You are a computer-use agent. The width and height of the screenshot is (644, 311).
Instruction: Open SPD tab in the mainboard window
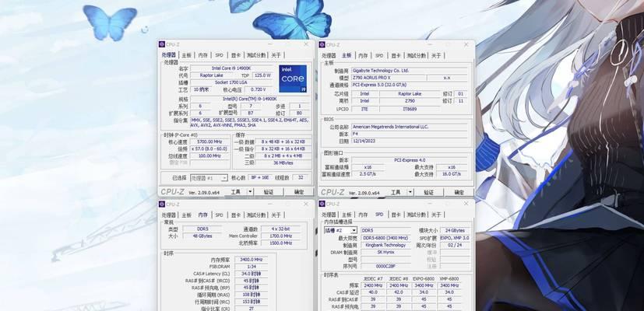pyautogui.click(x=379, y=55)
